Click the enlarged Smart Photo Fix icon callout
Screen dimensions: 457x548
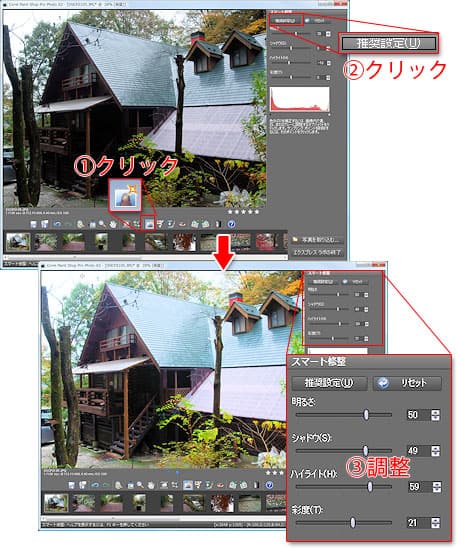click(125, 195)
